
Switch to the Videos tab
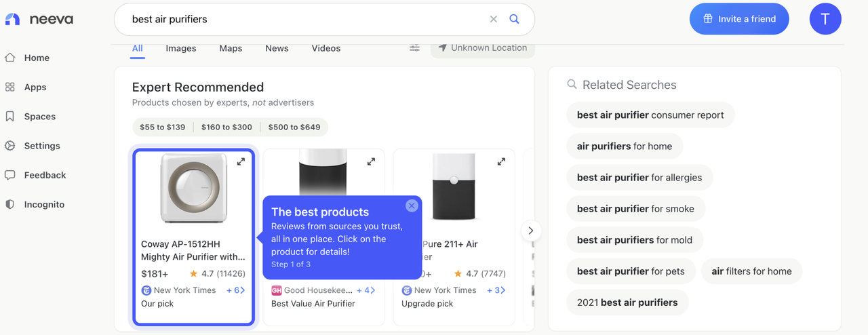coord(326,48)
